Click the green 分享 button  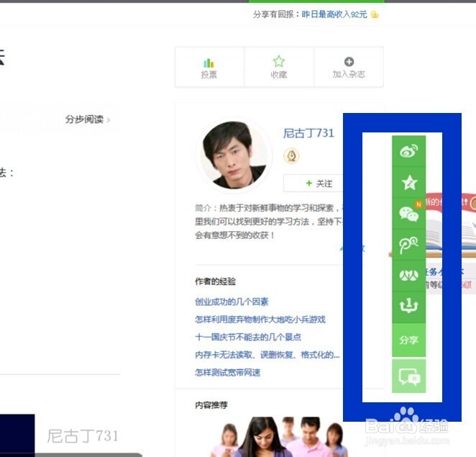[408, 340]
